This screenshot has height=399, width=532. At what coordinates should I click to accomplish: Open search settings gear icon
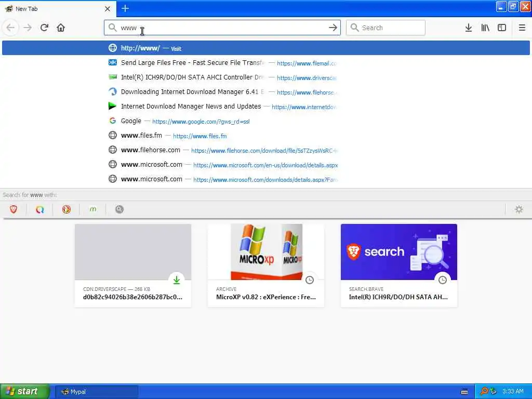pos(519,209)
